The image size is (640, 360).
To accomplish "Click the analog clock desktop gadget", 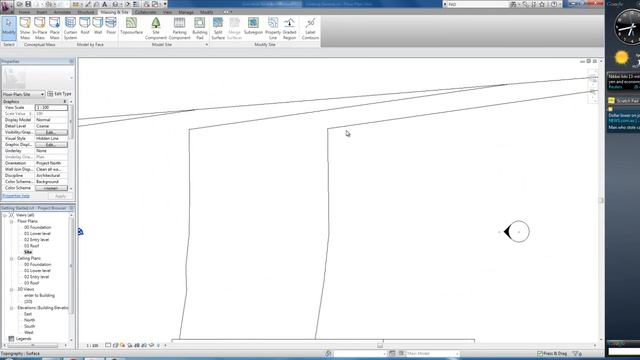I will click(628, 27).
